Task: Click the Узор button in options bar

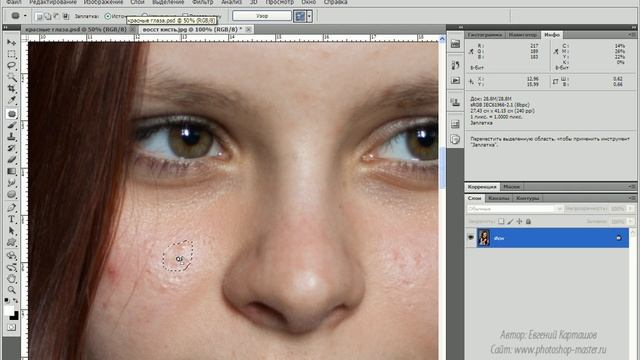Action: 262,16
